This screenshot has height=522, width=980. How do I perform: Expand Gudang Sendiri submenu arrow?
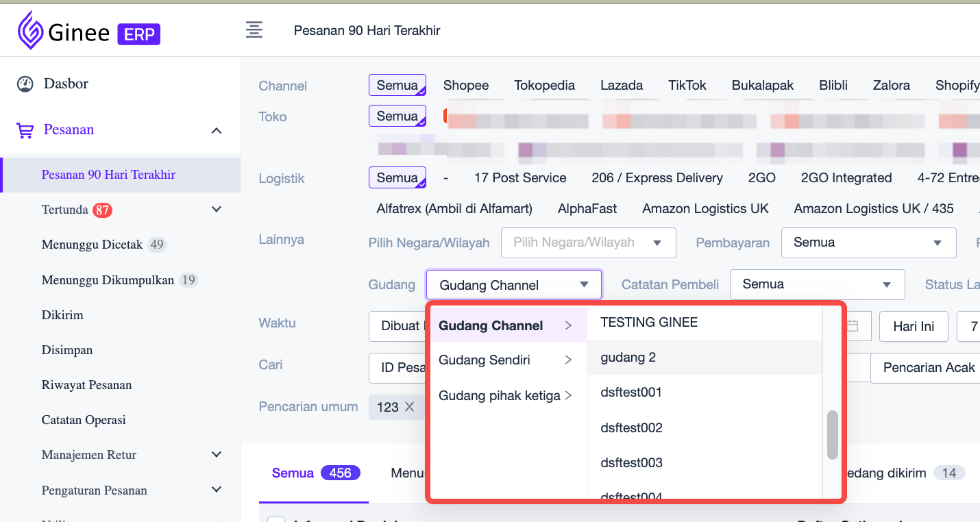pos(568,360)
